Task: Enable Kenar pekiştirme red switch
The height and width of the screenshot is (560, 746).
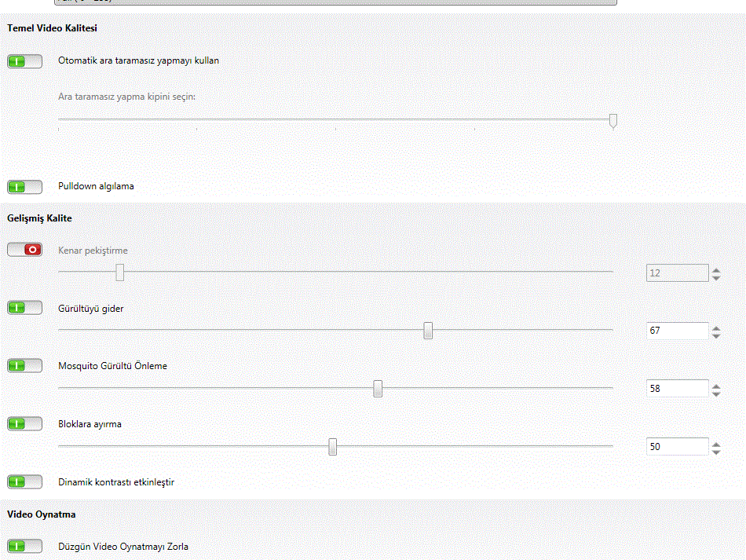Action: pyautogui.click(x=25, y=250)
